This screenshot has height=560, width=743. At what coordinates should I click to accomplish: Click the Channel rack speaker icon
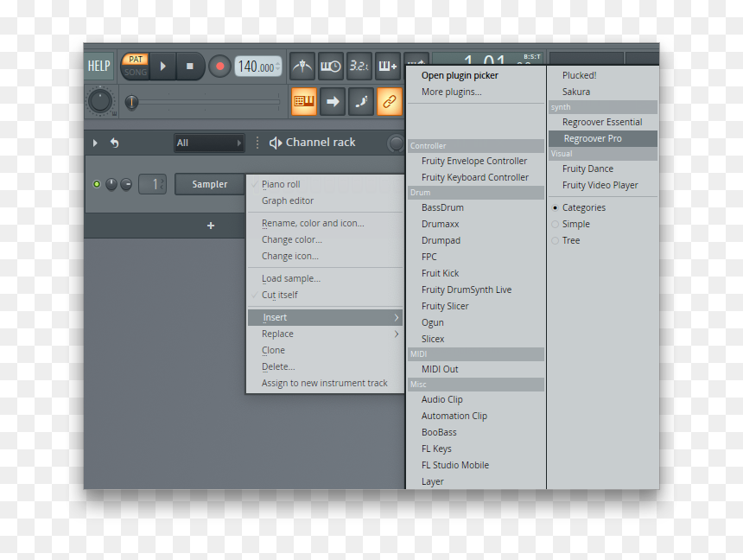(x=275, y=143)
